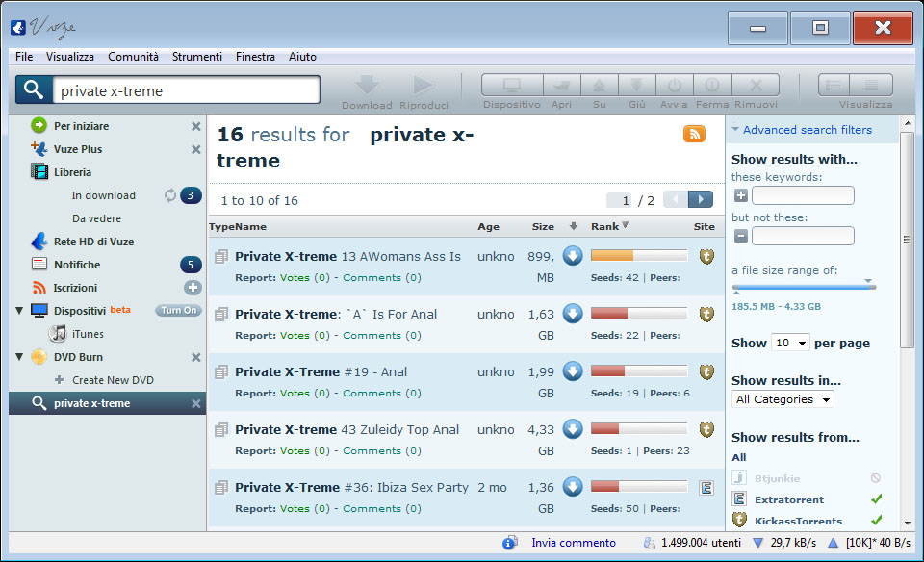Click the Giù move-down toolbar icon

pos(636,86)
